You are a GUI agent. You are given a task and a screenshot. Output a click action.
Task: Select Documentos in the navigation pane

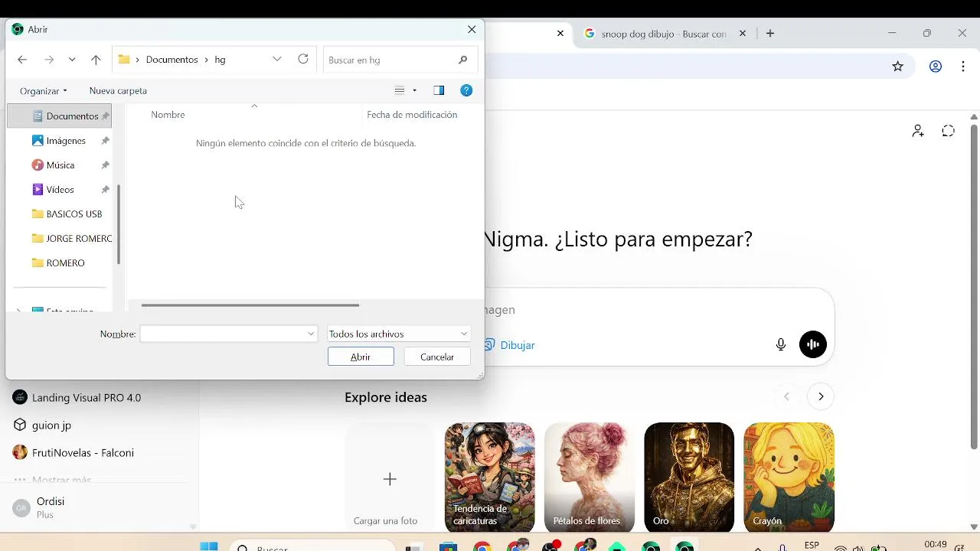pos(61,116)
